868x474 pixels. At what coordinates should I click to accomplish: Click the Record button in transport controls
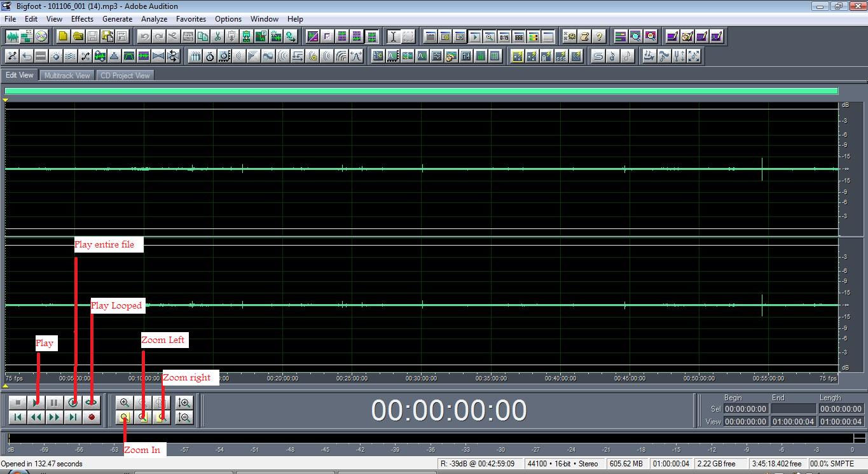point(92,417)
